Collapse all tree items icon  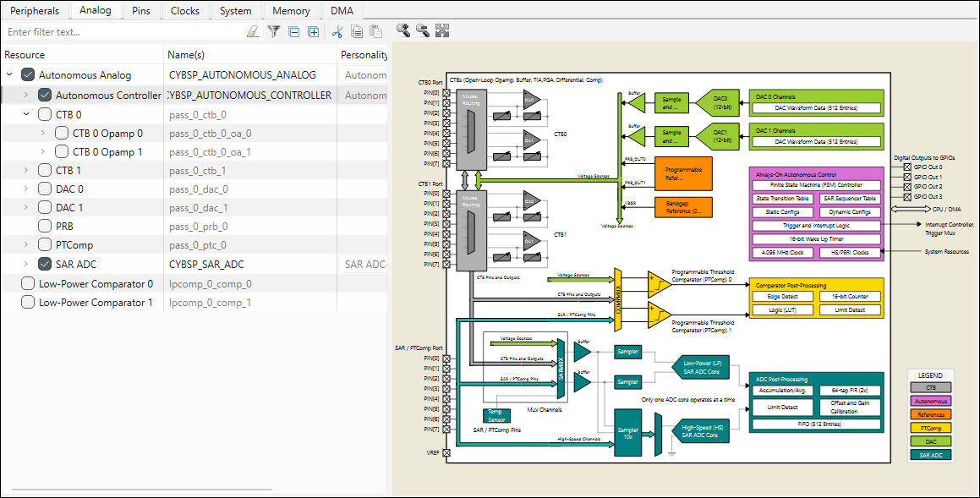click(x=293, y=32)
